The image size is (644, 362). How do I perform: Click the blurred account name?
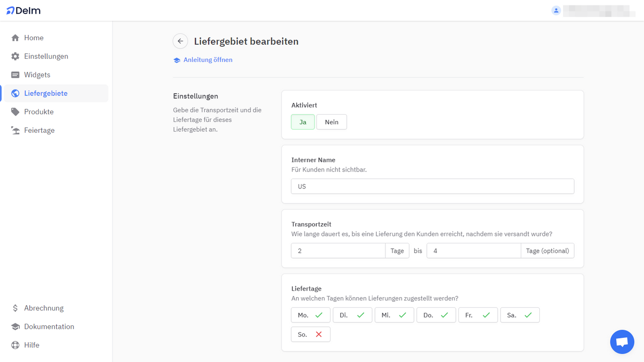tap(599, 11)
